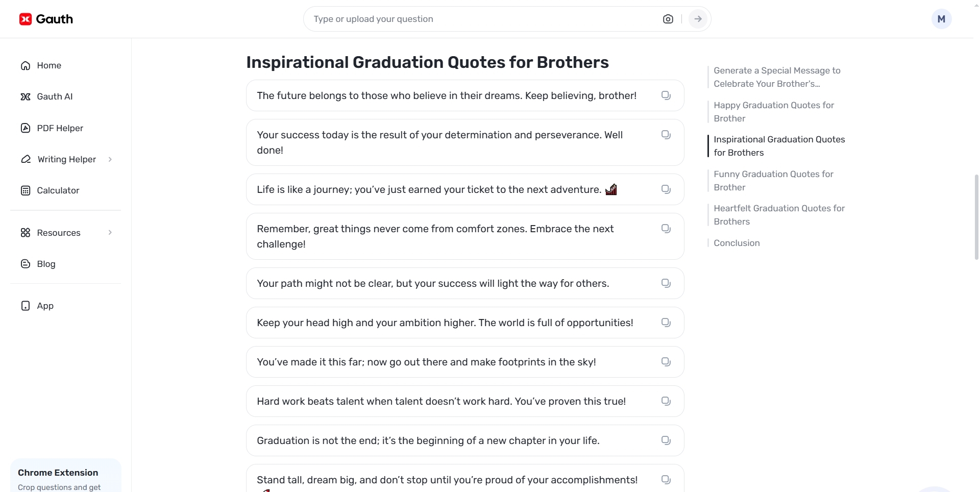Click the Gauth logo
The width and height of the screenshot is (980, 492).
tap(46, 19)
